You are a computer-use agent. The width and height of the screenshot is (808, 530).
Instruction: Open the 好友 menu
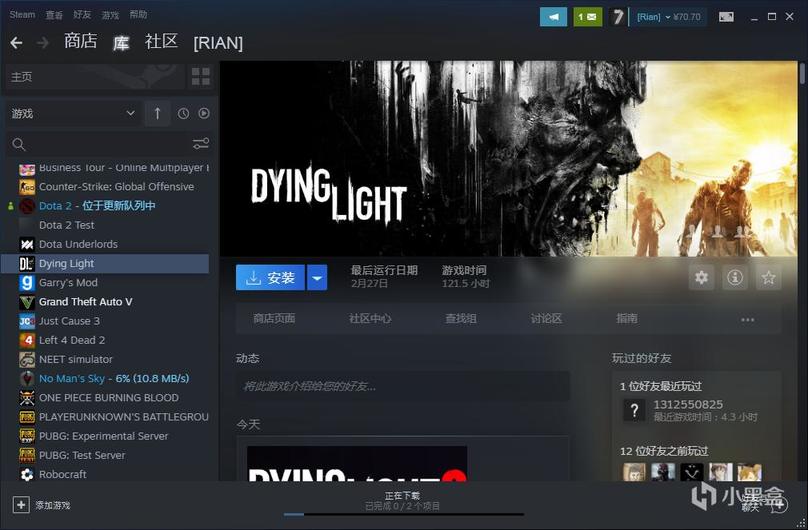pos(83,15)
